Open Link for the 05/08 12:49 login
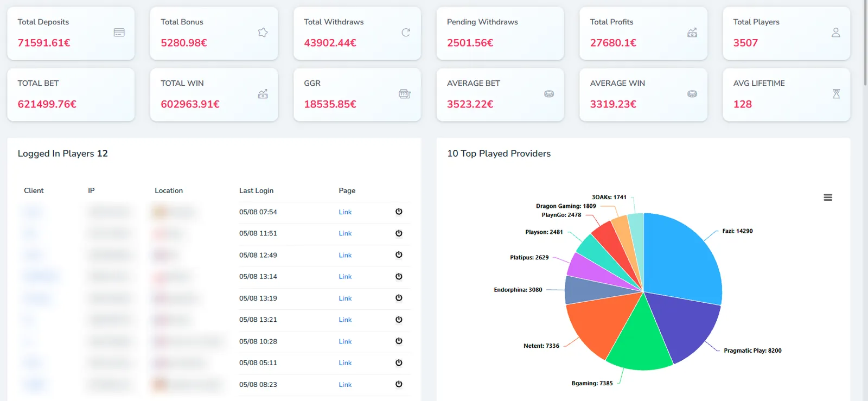The height and width of the screenshot is (401, 868). tap(345, 255)
